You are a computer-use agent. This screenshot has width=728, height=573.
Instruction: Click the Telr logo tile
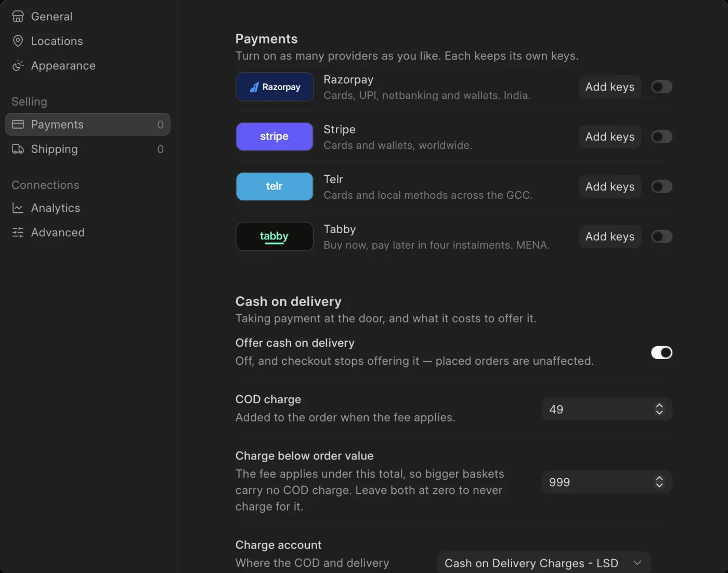tap(275, 186)
